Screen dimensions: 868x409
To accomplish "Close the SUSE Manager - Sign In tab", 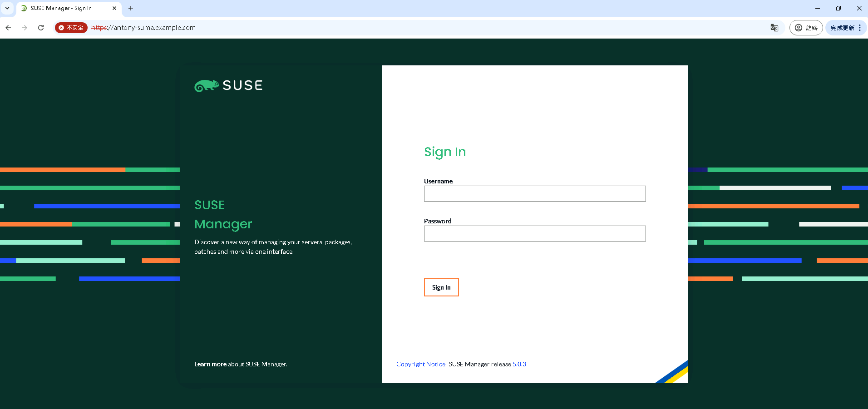I will 114,8.
